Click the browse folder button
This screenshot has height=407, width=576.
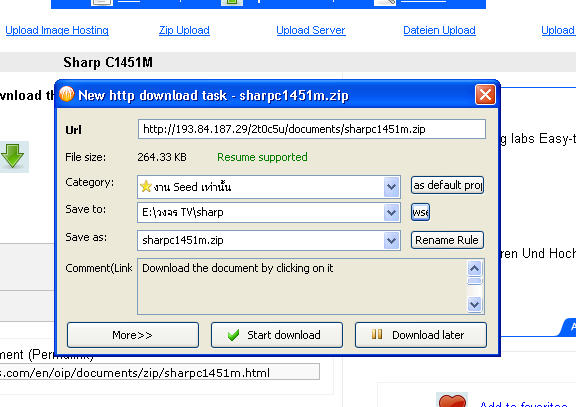point(420,212)
